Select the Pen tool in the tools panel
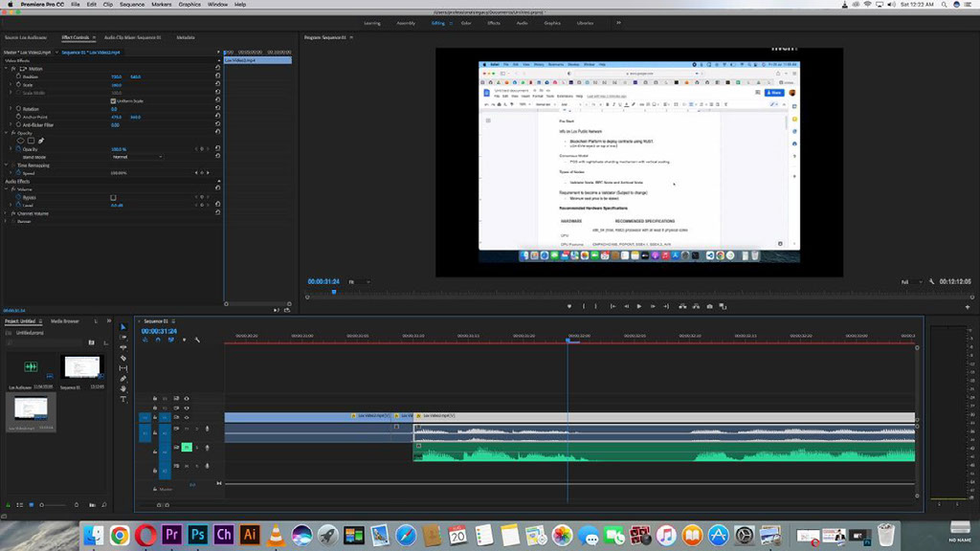Image resolution: width=980 pixels, height=551 pixels. click(123, 379)
